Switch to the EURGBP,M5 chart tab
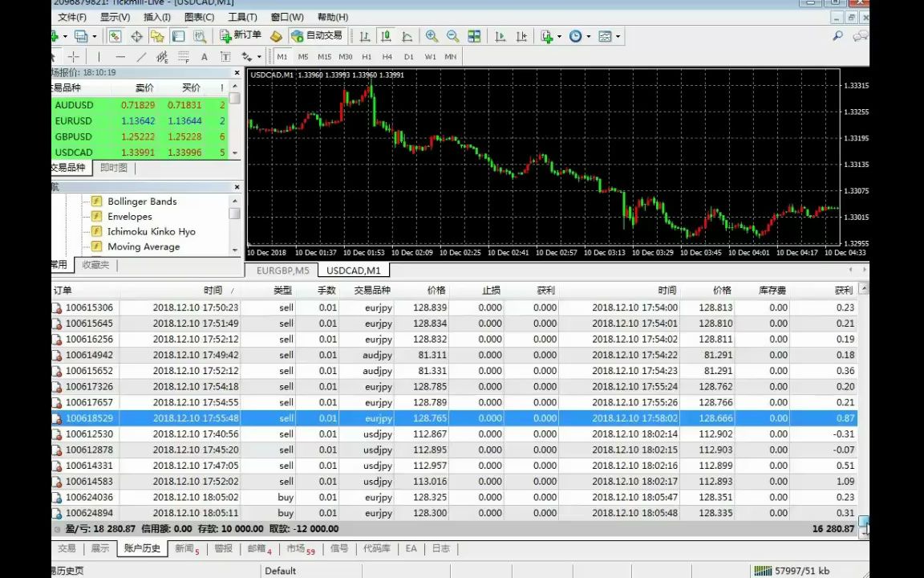Screen dimensions: 924x578 click(282, 271)
